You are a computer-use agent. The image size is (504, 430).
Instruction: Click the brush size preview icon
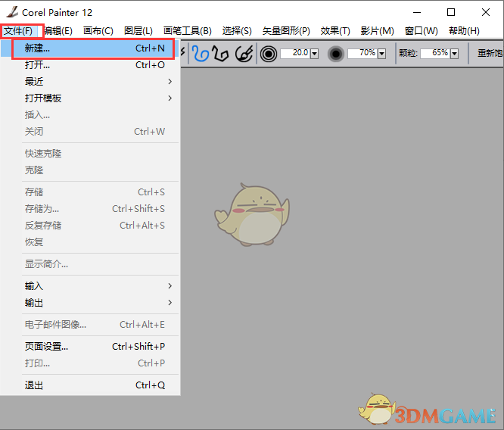coord(269,54)
